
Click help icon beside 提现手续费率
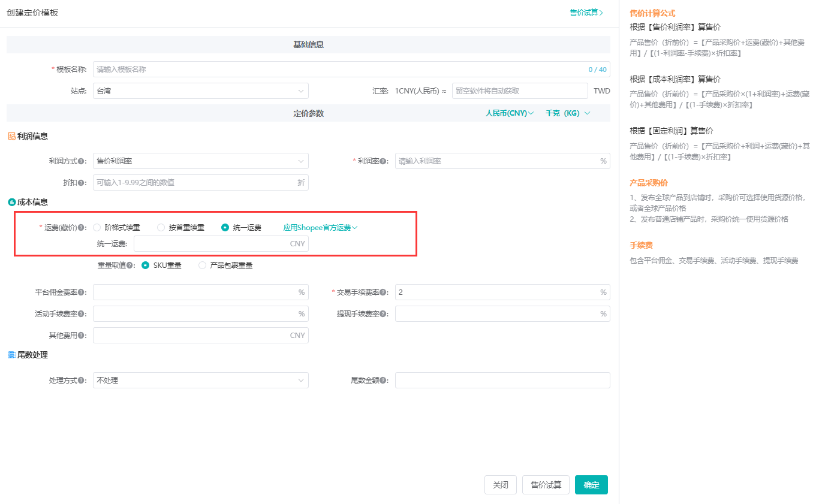click(x=383, y=314)
